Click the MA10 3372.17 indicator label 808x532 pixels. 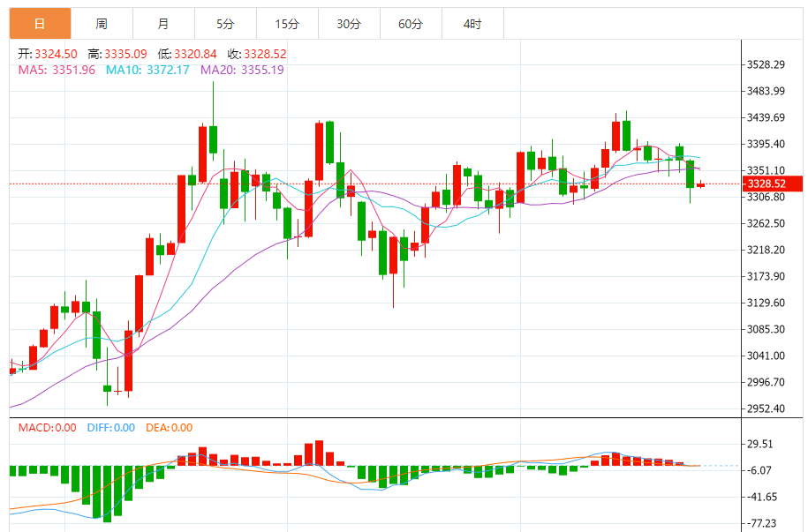147,70
